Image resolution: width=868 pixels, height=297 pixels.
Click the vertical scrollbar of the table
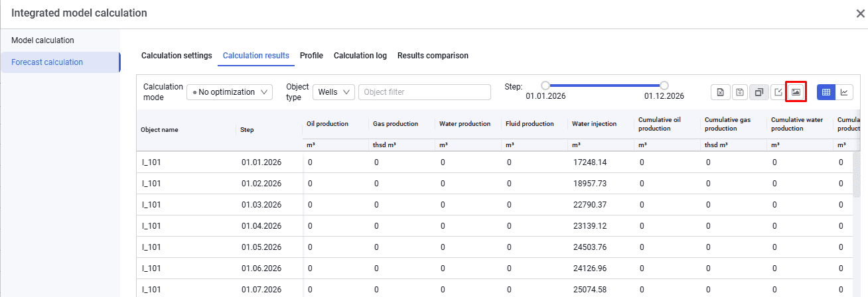[857, 174]
